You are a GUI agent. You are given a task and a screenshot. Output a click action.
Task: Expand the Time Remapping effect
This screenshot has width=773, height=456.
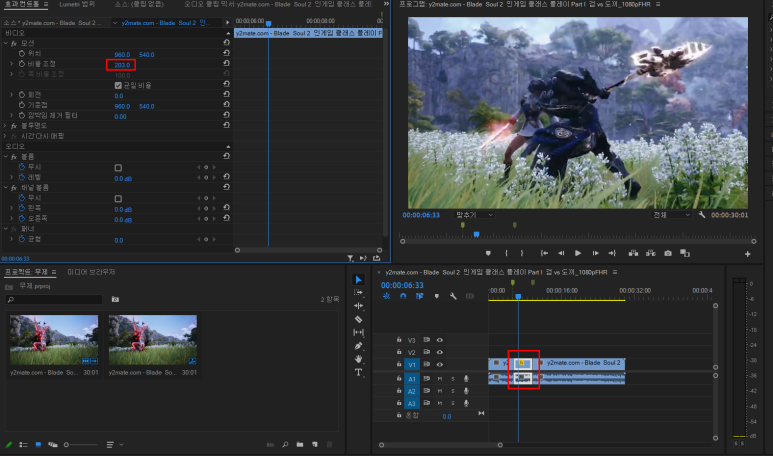point(6,136)
